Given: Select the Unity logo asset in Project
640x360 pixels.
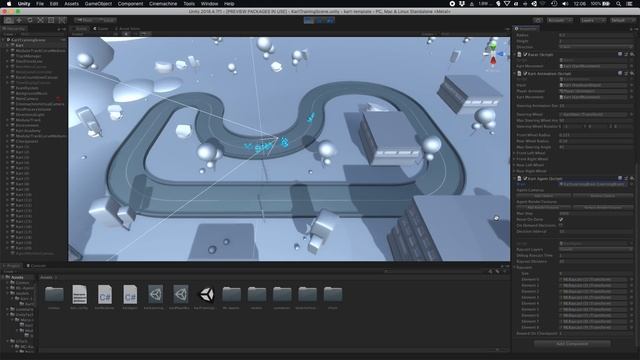Looking at the screenshot, I should [x=207, y=294].
